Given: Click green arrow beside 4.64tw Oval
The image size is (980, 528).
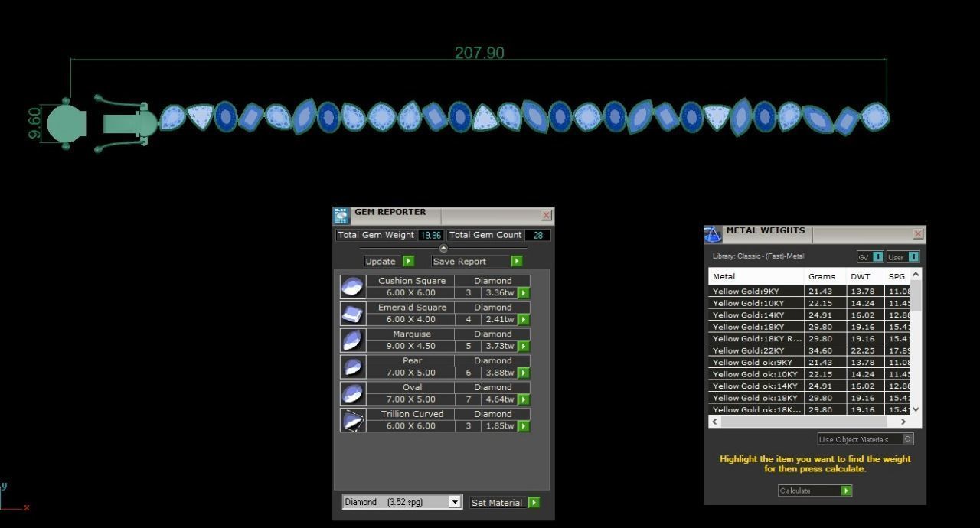Looking at the screenshot, I should tap(524, 399).
